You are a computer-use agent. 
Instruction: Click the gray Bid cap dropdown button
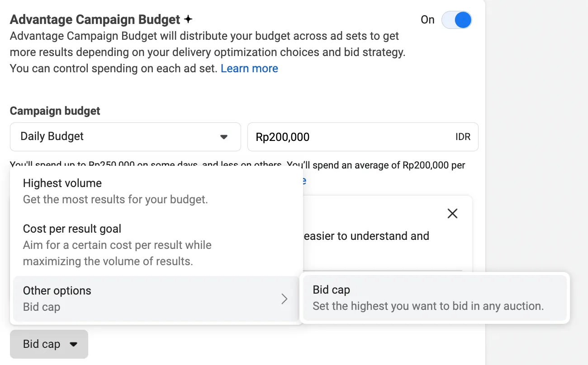coord(49,344)
